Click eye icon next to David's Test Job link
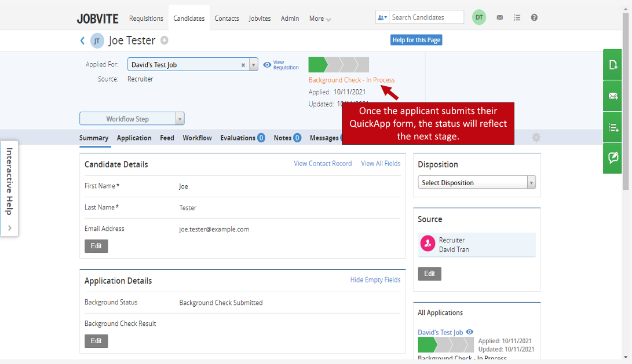The image size is (632, 364). 470,332
